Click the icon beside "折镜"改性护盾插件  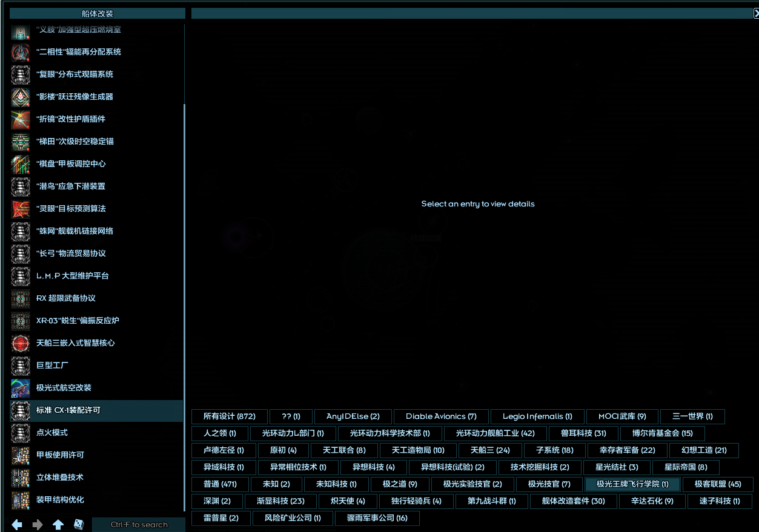coord(21,119)
